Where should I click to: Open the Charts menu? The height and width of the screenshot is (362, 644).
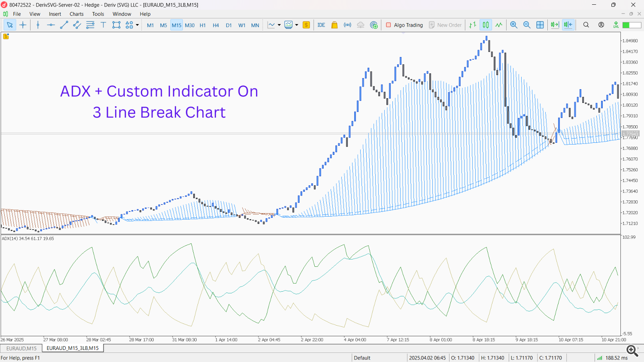[x=76, y=14]
